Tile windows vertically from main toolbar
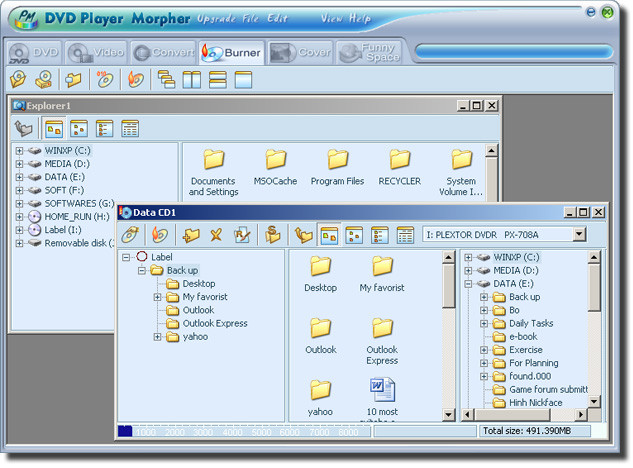 click(x=192, y=80)
